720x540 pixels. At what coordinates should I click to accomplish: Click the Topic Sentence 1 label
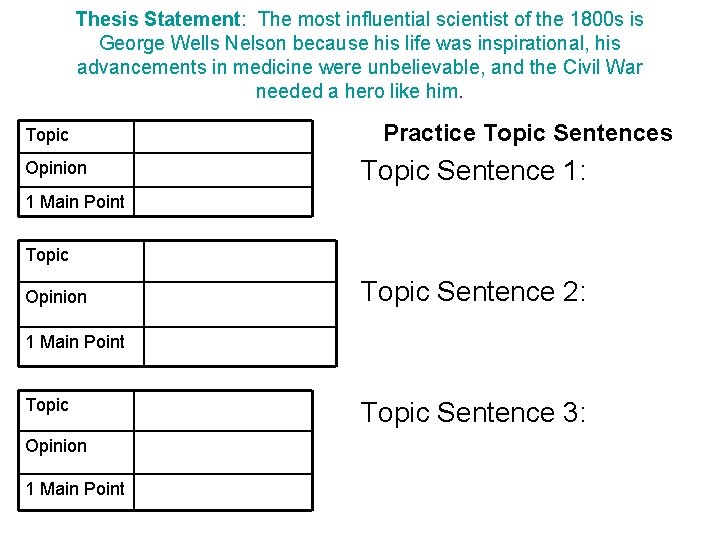473,171
